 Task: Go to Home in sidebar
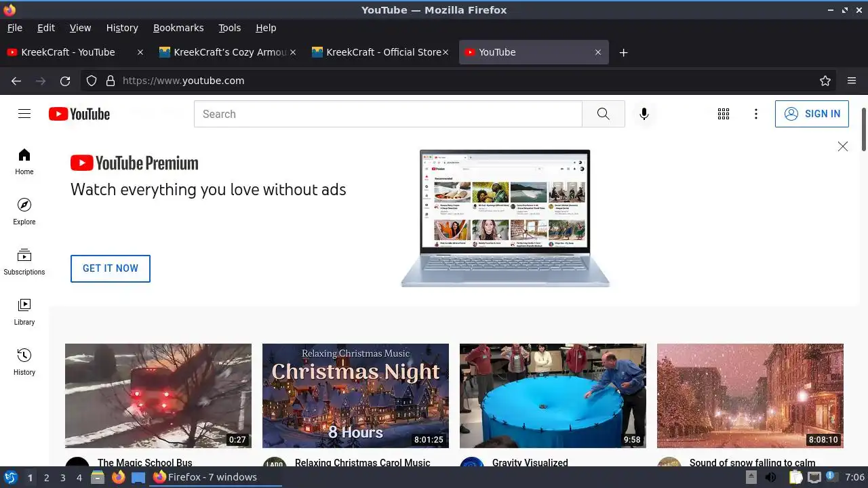(24, 161)
